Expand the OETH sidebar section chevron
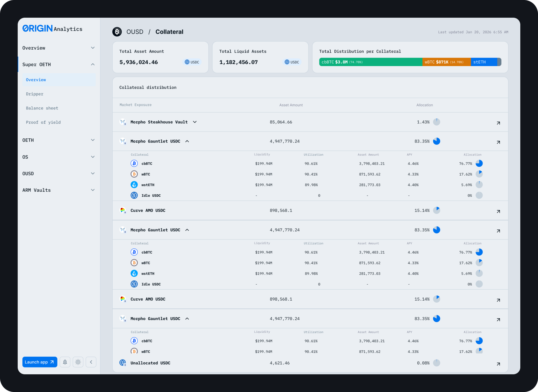Image resolution: width=538 pixels, height=392 pixels. [x=93, y=140]
